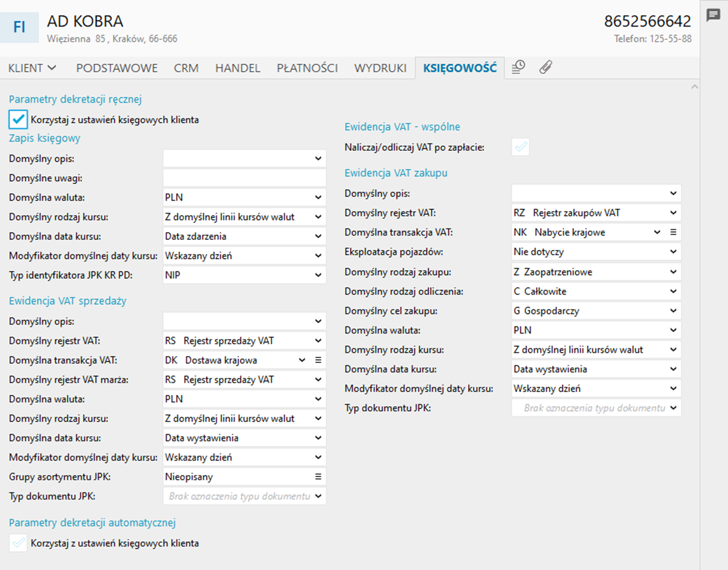Switch to the PŁATNOŚCI tab

[x=307, y=68]
